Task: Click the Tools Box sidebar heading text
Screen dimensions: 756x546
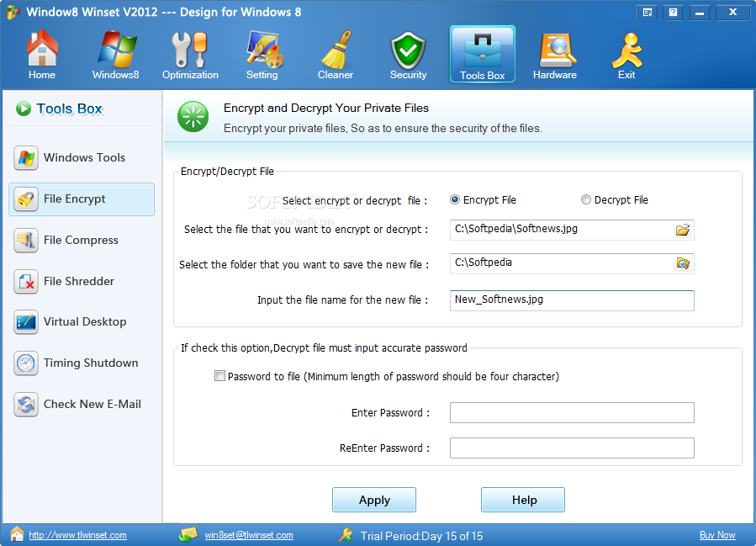Action: click(70, 109)
